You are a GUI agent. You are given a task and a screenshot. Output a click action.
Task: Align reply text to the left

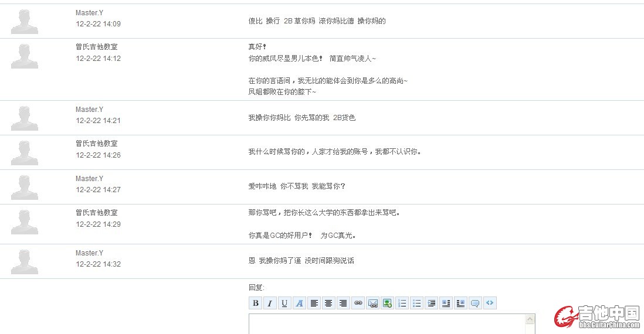pyautogui.click(x=314, y=303)
